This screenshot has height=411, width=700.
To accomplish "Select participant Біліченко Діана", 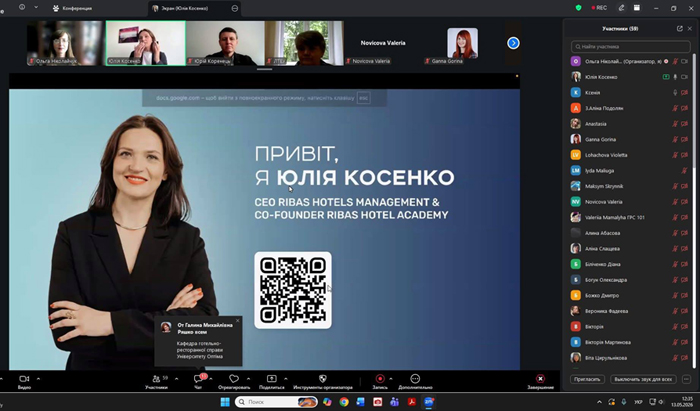I will click(x=630, y=264).
